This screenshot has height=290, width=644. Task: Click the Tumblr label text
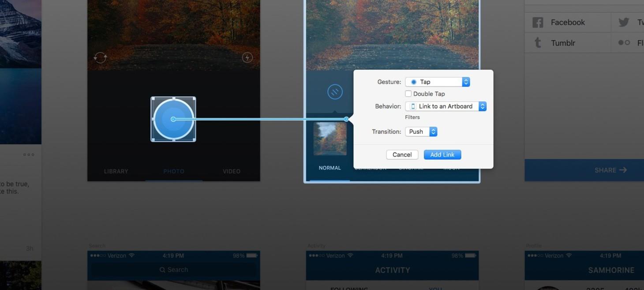(563, 43)
